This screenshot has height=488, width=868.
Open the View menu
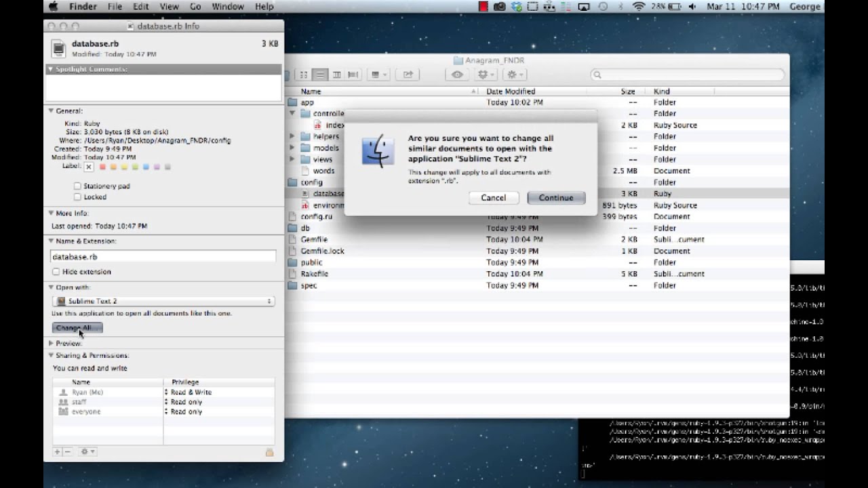point(168,7)
